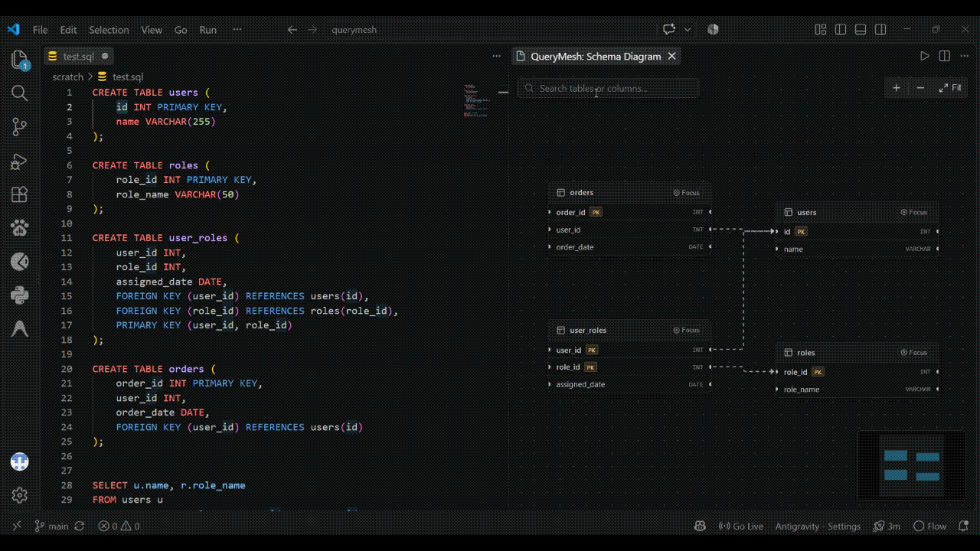
Task: Click the test.sql breadcrumb item
Action: 121,77
